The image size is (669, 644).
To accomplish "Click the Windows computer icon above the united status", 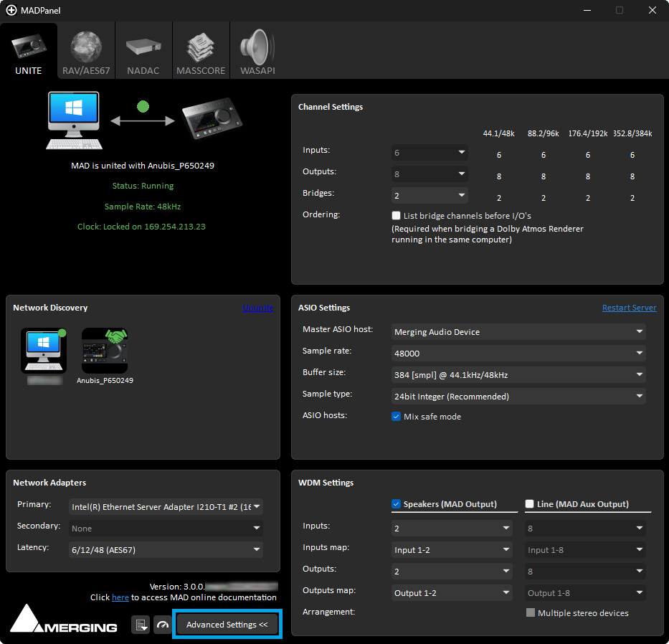I will coord(75,120).
